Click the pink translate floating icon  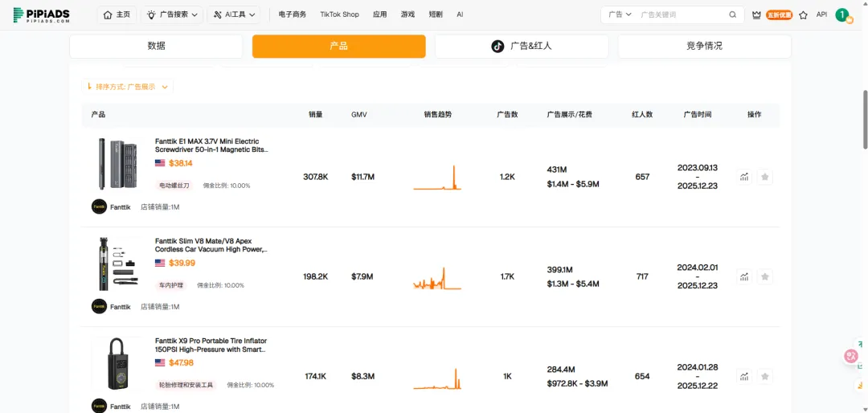point(851,355)
